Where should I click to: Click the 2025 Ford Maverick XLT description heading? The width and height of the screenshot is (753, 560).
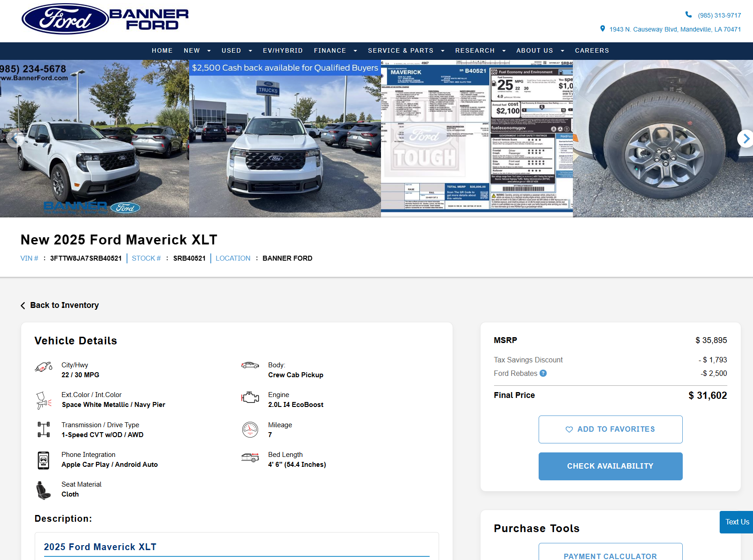[x=100, y=547]
